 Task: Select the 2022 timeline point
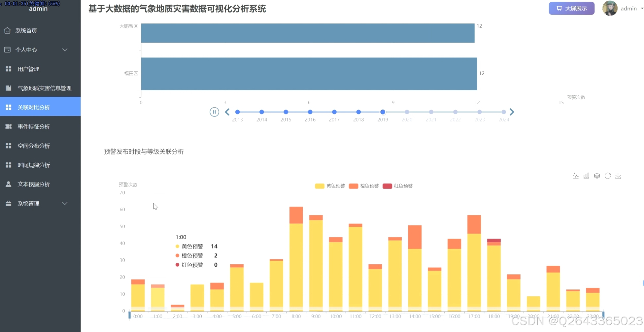[455, 112]
